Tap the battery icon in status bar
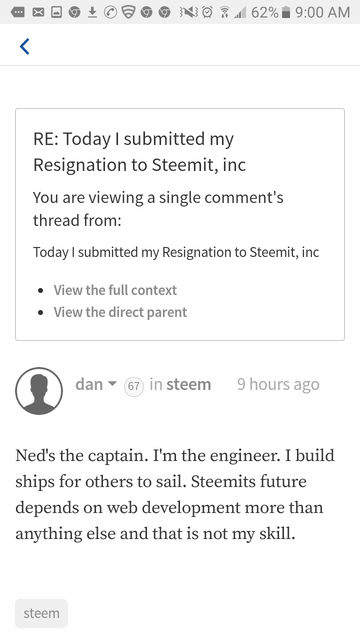 click(287, 13)
